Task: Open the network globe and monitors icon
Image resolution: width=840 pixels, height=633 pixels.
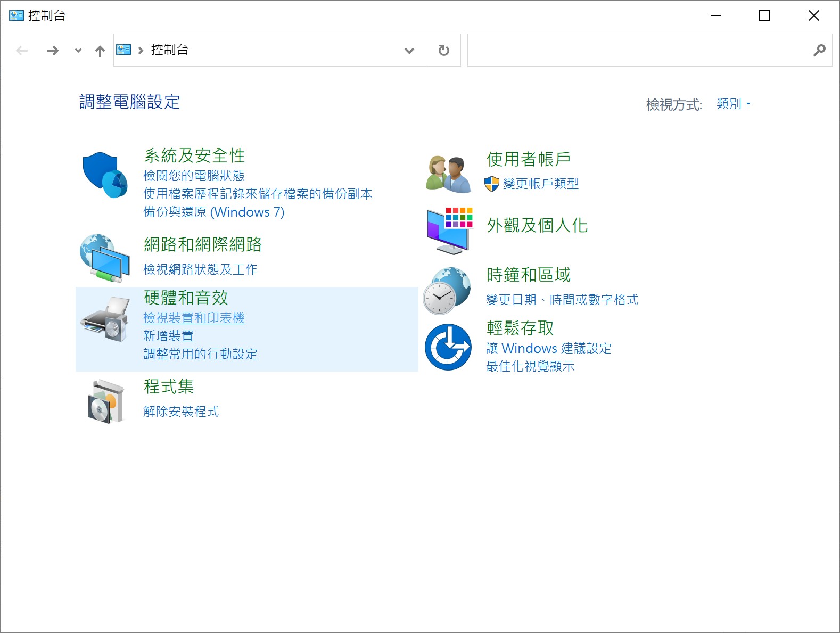Action: [105, 258]
